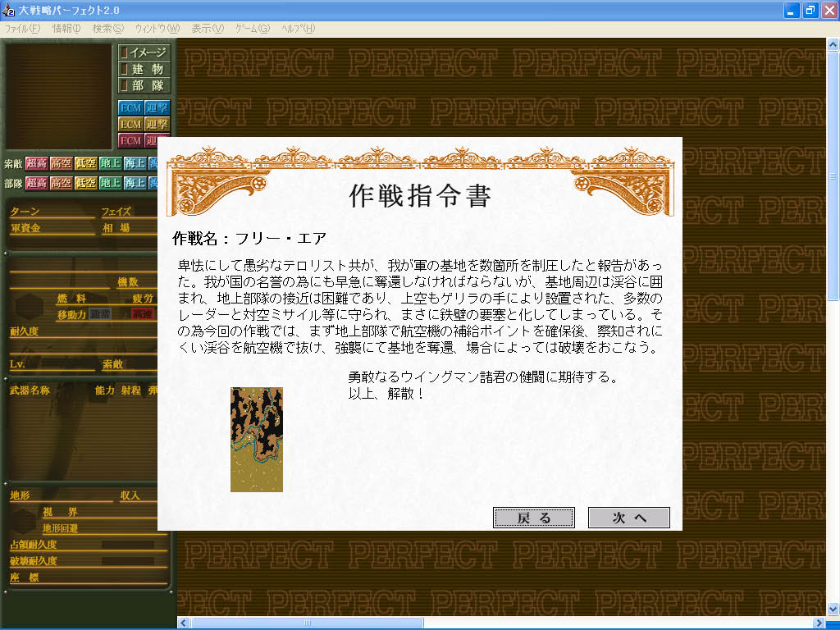The image size is (840, 630).
Task: Toggle the blue 迎撃 indicator
Action: (x=157, y=107)
